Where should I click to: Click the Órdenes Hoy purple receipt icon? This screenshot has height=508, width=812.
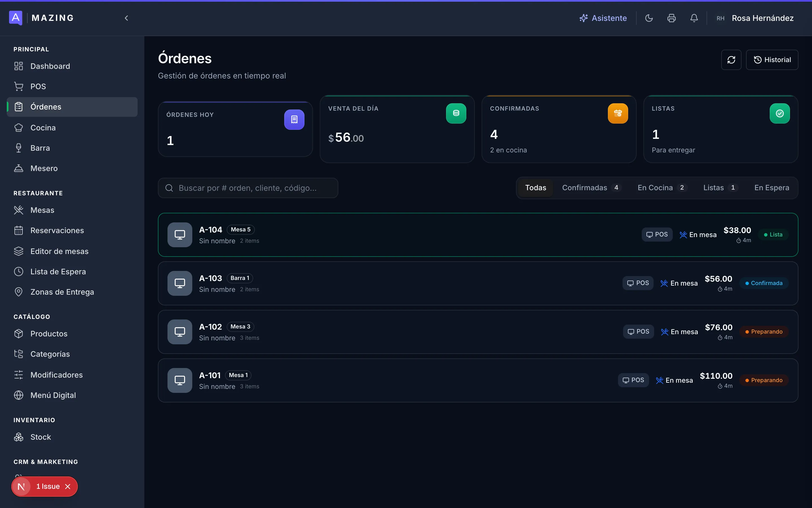(x=294, y=120)
